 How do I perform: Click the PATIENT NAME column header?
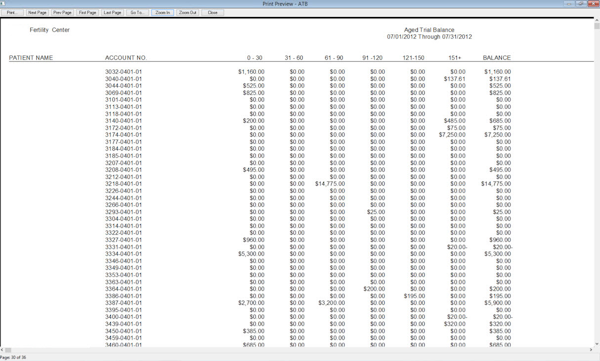tap(31, 58)
